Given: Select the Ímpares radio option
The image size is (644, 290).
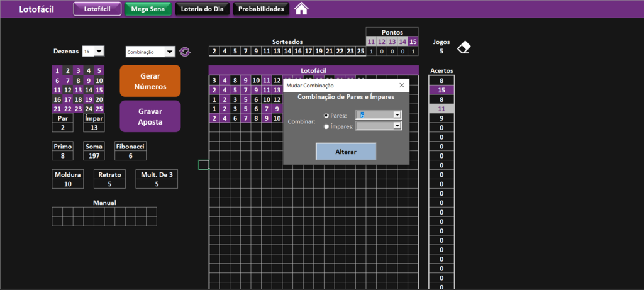Looking at the screenshot, I should point(327,127).
